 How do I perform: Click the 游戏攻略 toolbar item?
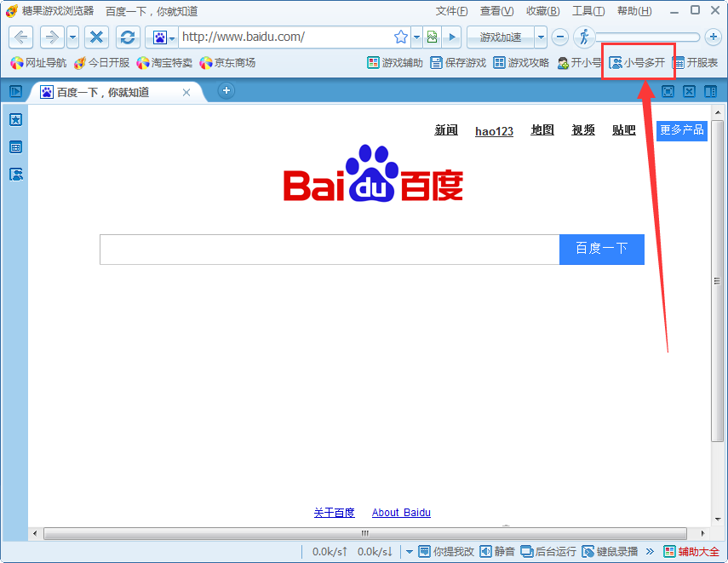[521, 63]
